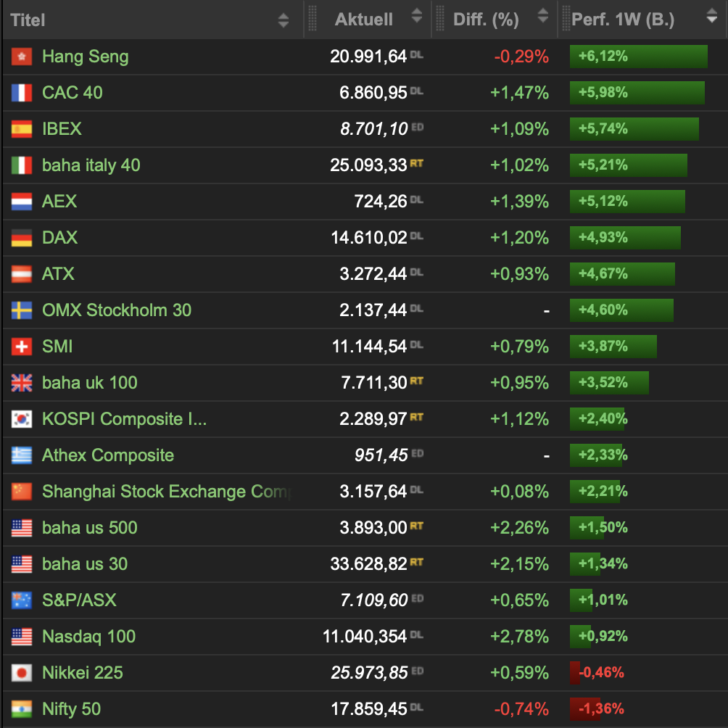
Task: Sort by Aktuell using its sort arrows
Action: 417,15
